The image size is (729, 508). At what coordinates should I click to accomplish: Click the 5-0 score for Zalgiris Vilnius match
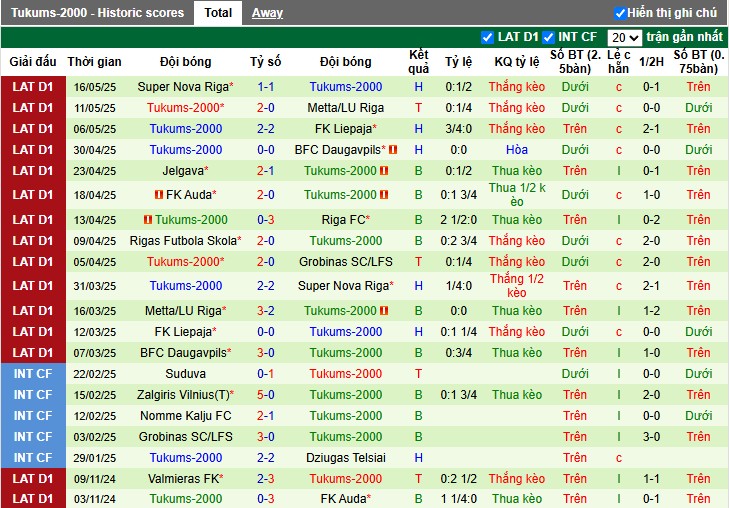tap(265, 395)
